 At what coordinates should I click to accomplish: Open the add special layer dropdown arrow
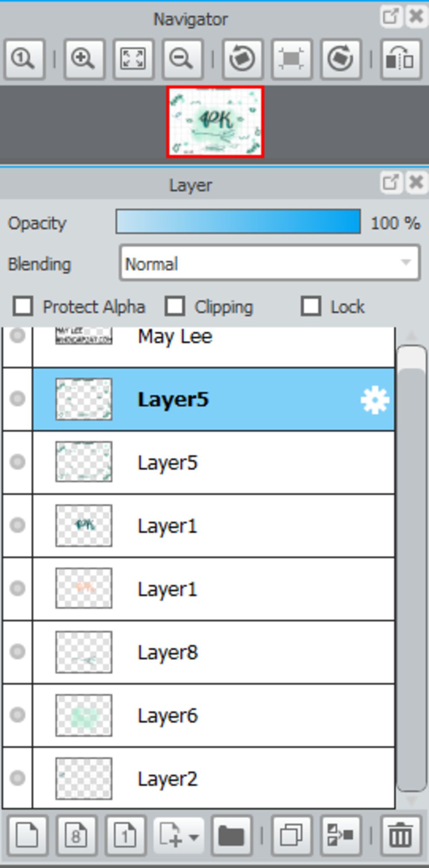(x=194, y=836)
